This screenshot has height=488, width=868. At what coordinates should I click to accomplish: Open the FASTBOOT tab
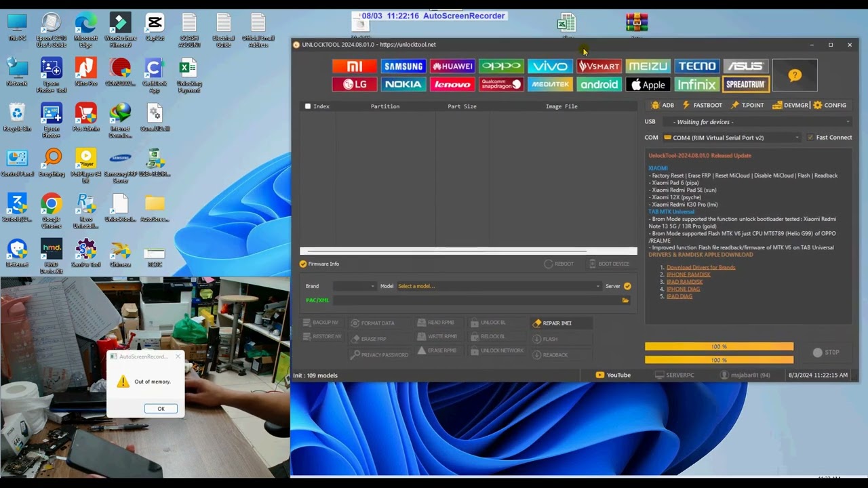click(x=702, y=105)
